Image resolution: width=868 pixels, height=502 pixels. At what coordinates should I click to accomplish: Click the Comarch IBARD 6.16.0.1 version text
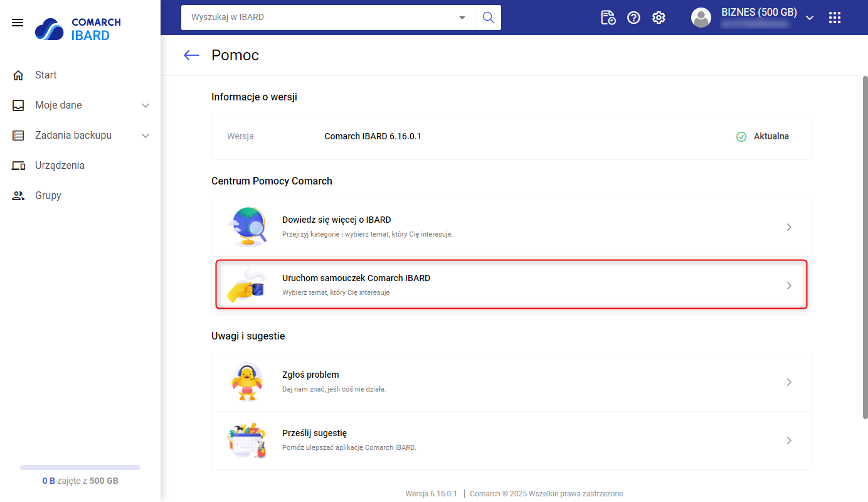pos(373,136)
